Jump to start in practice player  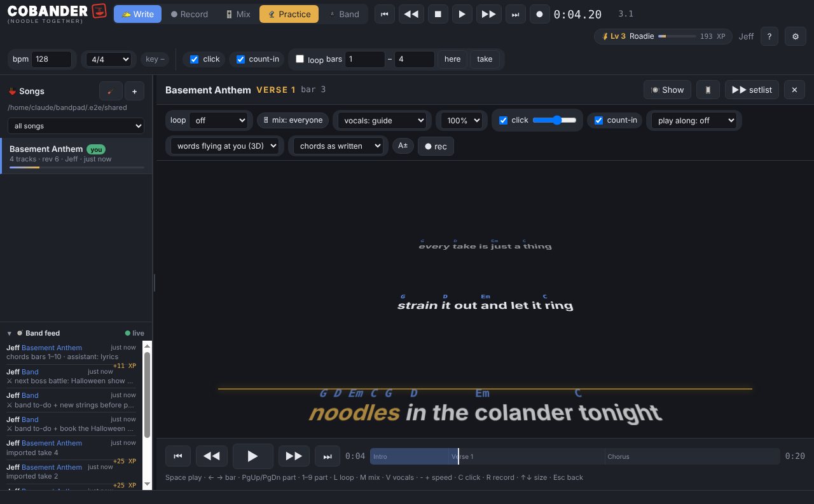tap(178, 456)
